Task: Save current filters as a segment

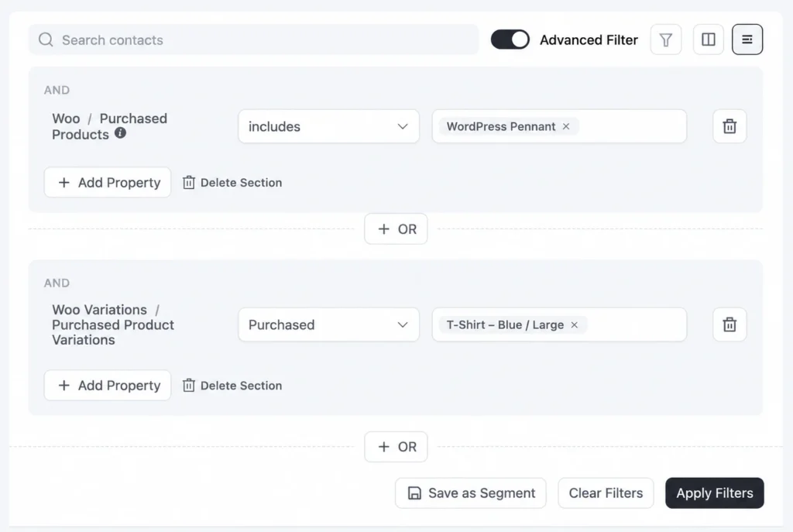Action: (x=470, y=493)
